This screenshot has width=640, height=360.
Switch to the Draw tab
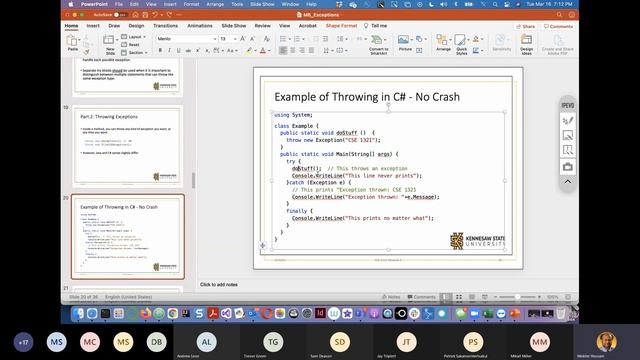114,26
